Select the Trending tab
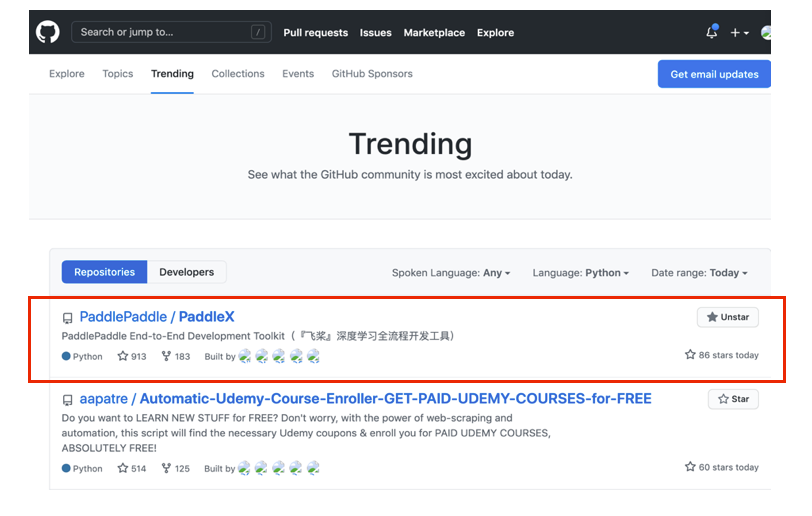The image size is (812, 516). point(172,74)
